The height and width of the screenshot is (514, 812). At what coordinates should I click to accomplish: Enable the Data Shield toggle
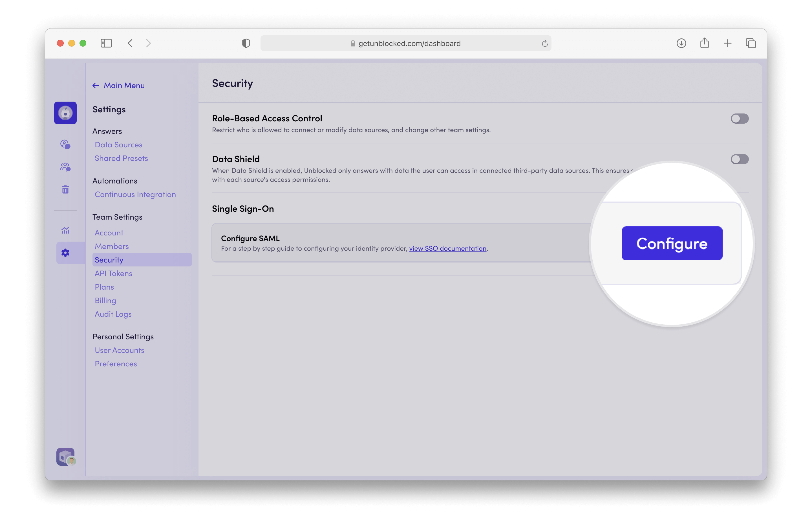(739, 159)
